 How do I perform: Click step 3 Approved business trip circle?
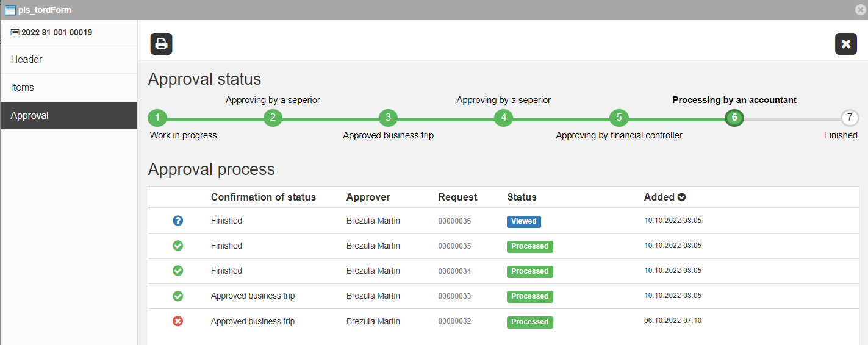tap(388, 118)
